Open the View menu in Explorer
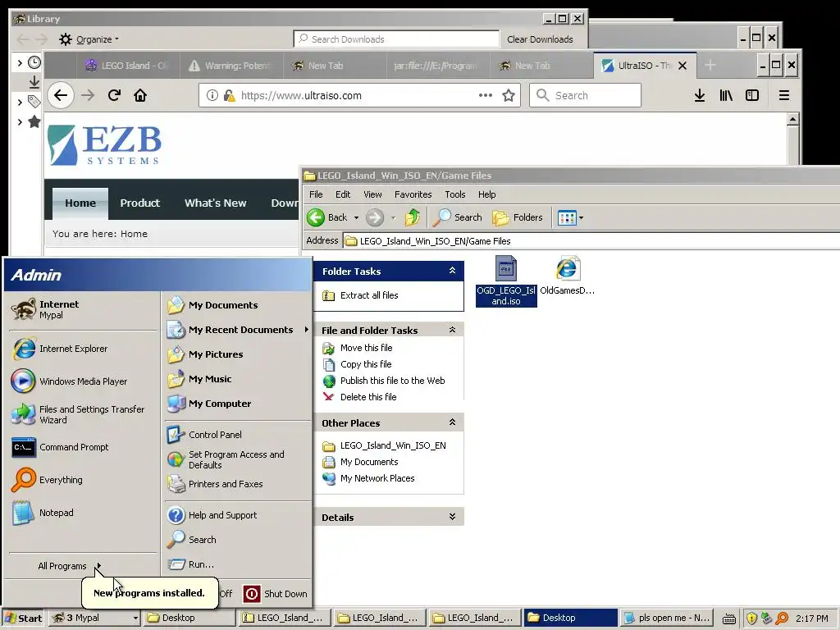The height and width of the screenshot is (630, 840). (x=373, y=194)
